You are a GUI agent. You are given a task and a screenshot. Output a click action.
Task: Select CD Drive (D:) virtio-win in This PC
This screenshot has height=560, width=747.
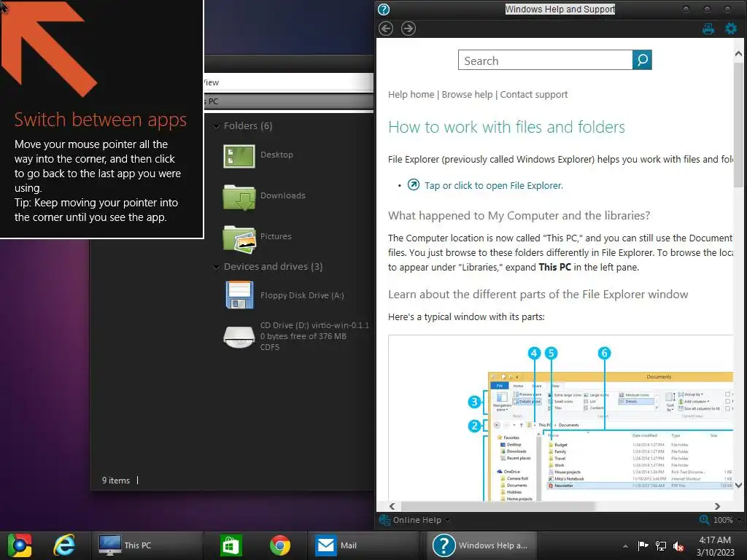296,336
